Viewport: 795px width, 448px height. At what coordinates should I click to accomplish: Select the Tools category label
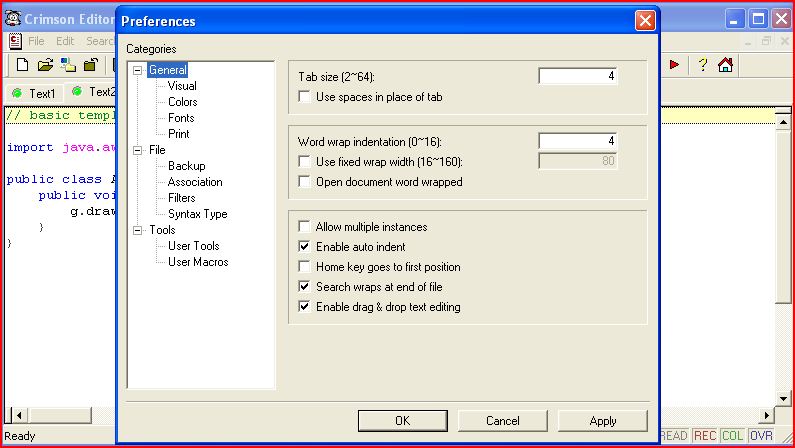[x=162, y=230]
